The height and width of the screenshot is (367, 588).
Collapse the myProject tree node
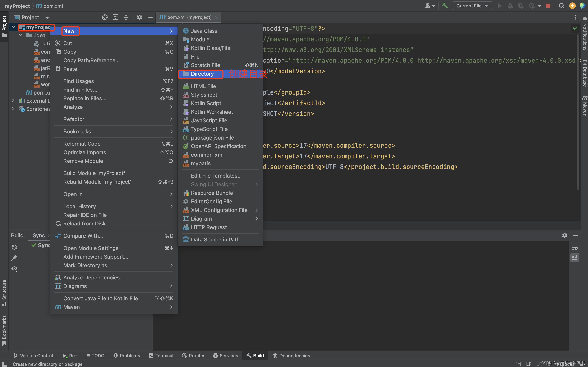point(13,27)
